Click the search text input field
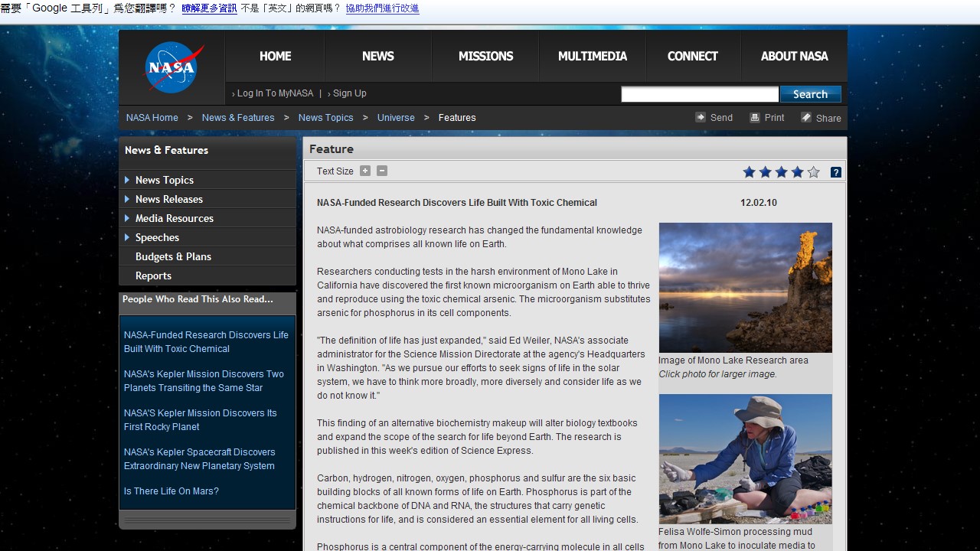The height and width of the screenshot is (551, 980). [x=700, y=94]
